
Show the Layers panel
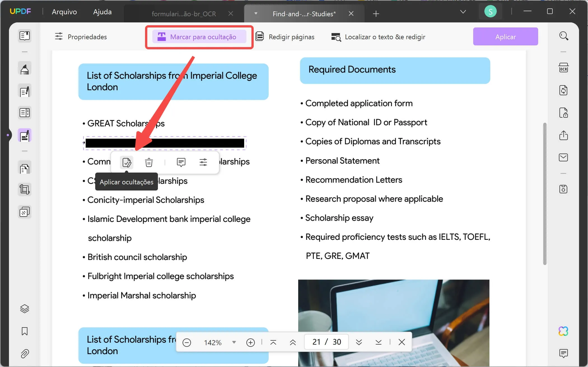[25, 309]
